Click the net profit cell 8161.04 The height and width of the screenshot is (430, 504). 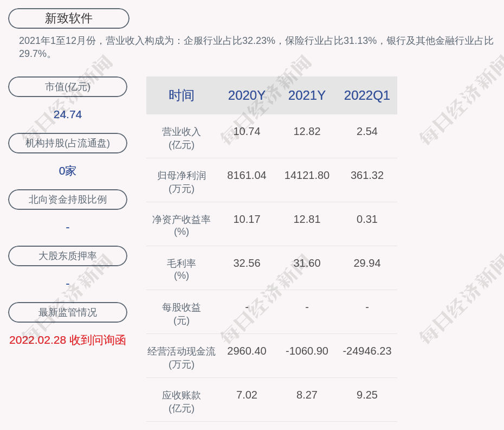point(247,175)
